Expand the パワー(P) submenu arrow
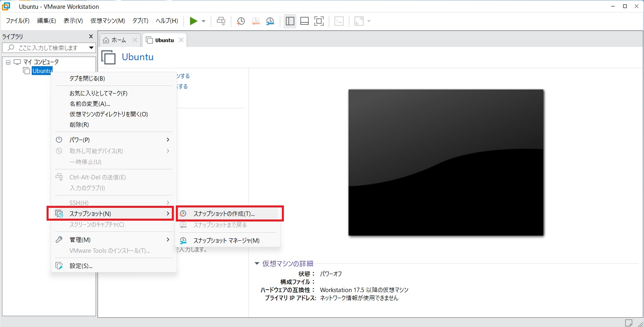644x327 pixels. pos(168,140)
